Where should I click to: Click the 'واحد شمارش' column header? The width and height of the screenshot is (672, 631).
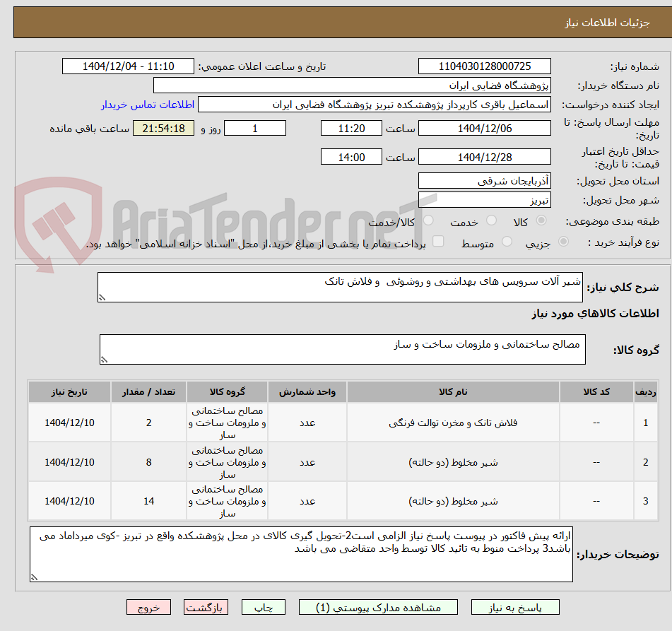[307, 391]
